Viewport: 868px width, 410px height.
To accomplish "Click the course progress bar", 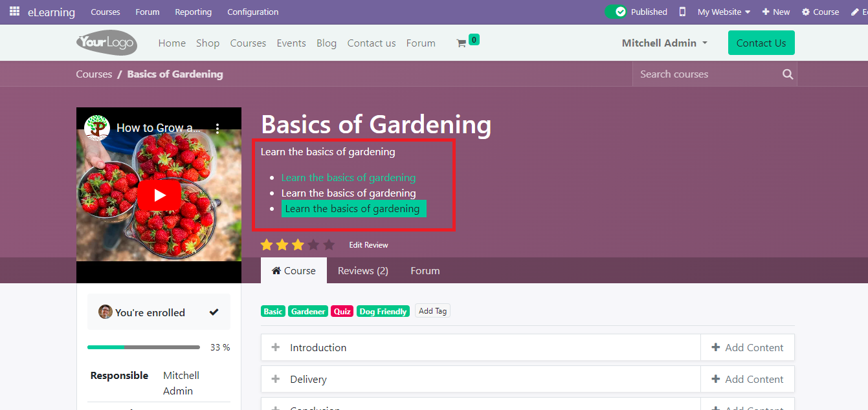I will (144, 347).
